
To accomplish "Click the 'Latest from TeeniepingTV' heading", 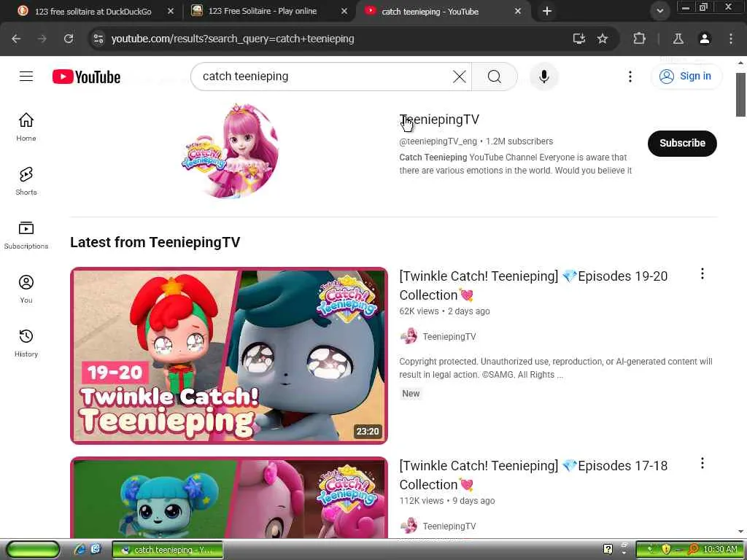I will (x=155, y=242).
